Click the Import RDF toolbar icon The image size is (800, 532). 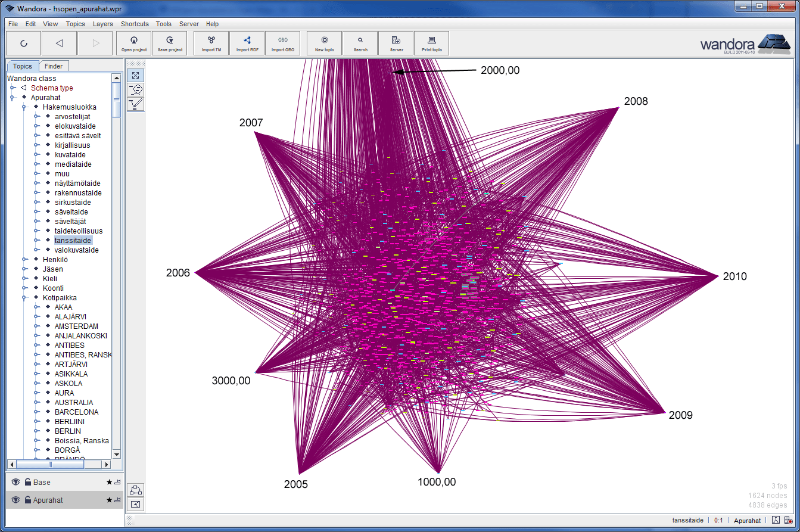247,43
